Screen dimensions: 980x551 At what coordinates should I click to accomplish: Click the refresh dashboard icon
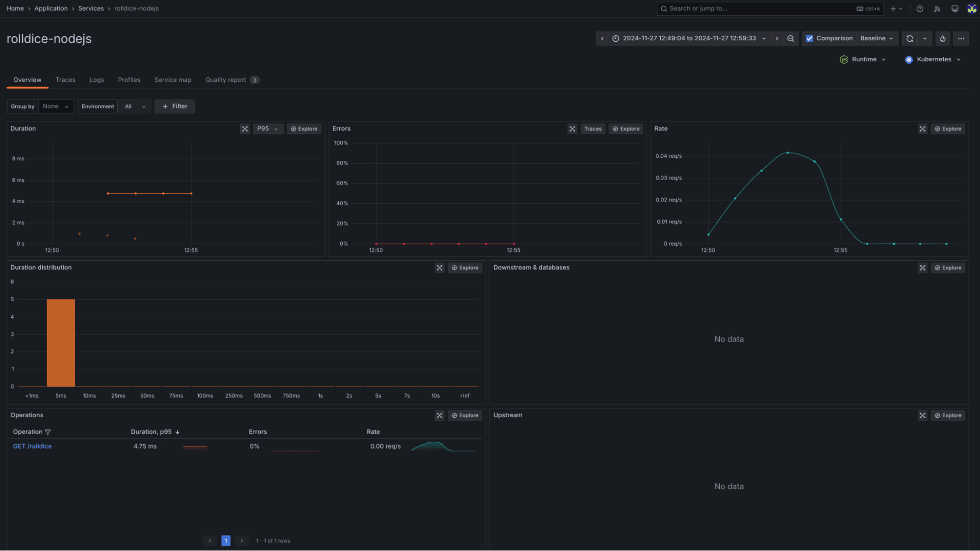(x=910, y=38)
